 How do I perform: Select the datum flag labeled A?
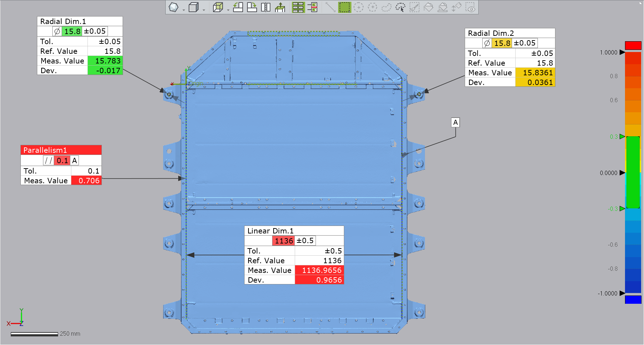click(x=455, y=123)
